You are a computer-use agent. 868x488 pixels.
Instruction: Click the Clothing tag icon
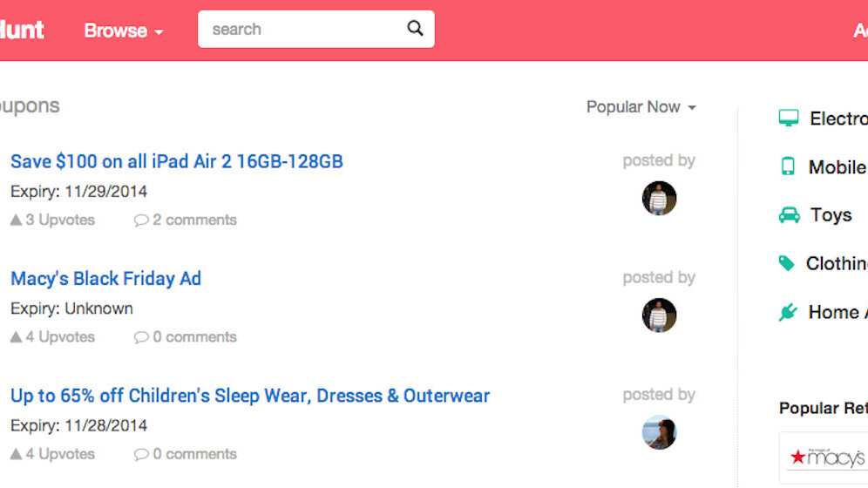[x=787, y=263]
